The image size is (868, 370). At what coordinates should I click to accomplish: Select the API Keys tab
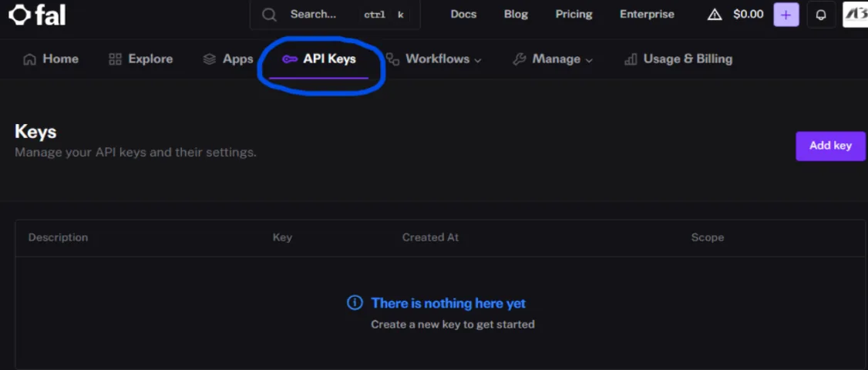(319, 59)
